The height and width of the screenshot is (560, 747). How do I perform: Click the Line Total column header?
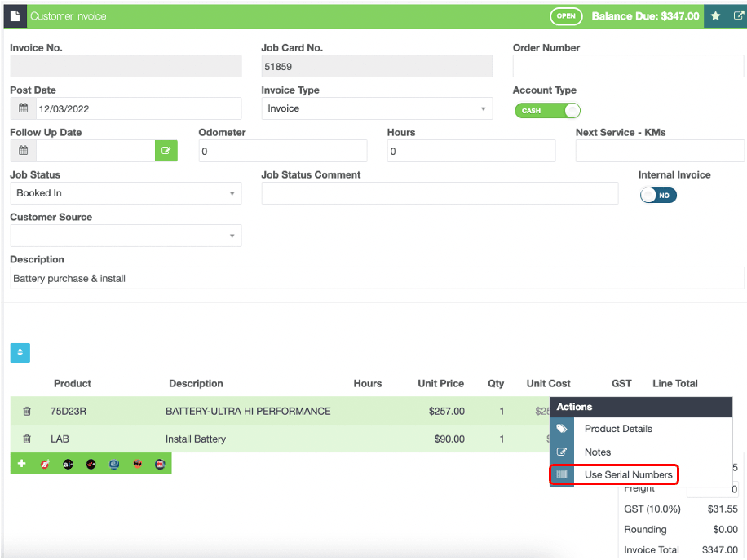click(x=674, y=383)
